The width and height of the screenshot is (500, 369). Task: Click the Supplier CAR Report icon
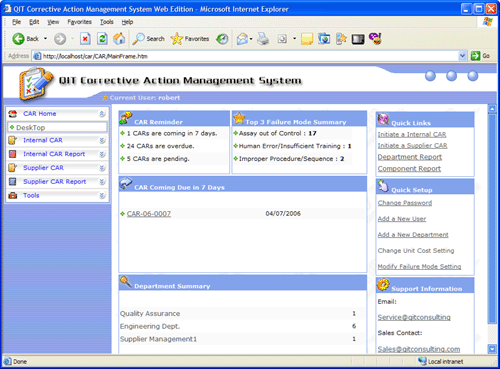click(x=13, y=182)
